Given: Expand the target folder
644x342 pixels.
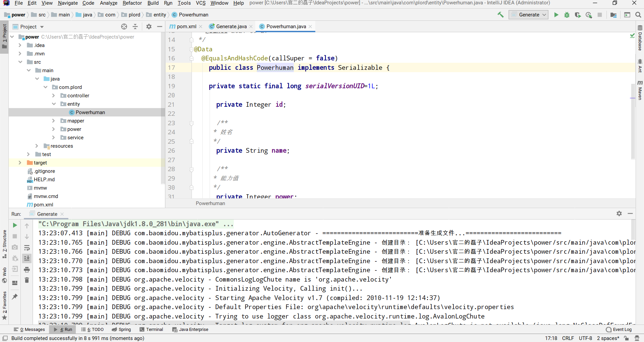Looking at the screenshot, I should click(x=20, y=163).
